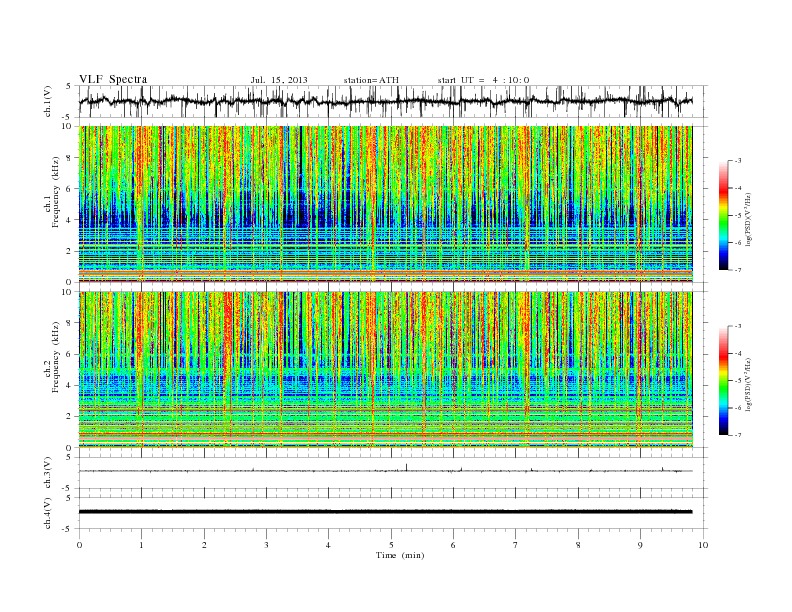This screenshot has width=792, height=612.
Task: Click the ch.4 voltage trace panel
Action: (x=392, y=513)
